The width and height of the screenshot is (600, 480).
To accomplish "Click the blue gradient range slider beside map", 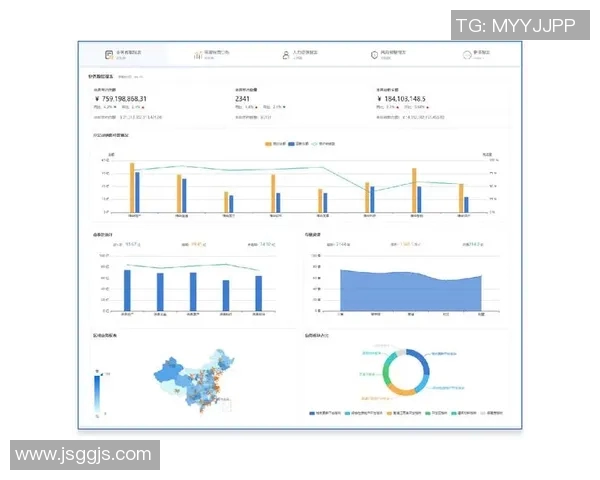I will coord(97,393).
